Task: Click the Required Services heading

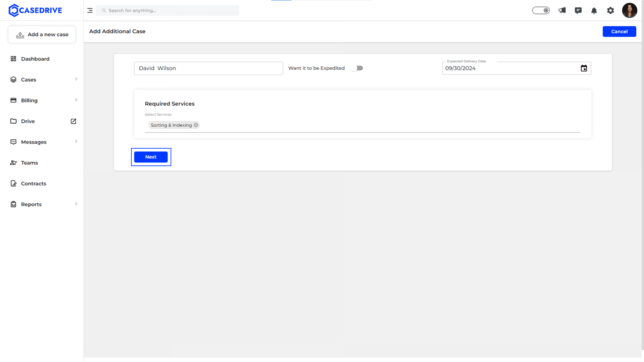Action: click(169, 104)
